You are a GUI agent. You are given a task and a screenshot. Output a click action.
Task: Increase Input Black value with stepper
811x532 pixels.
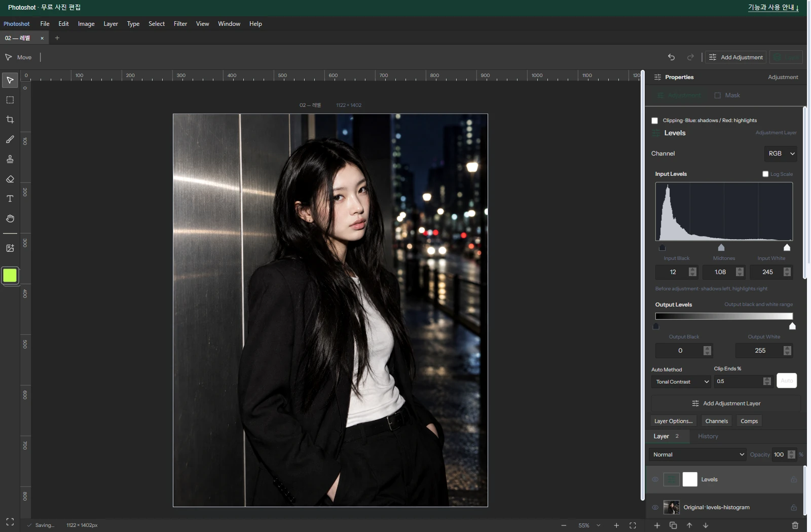693,270
